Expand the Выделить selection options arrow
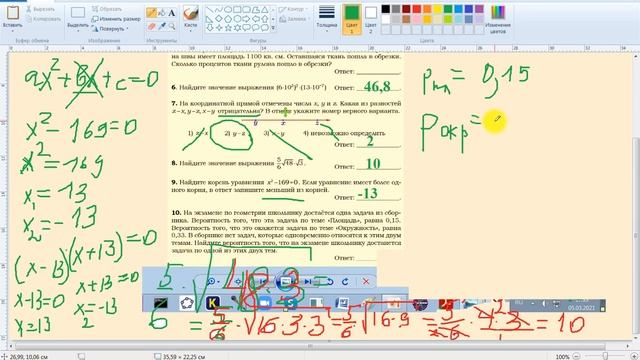640x360 pixels. [78, 31]
